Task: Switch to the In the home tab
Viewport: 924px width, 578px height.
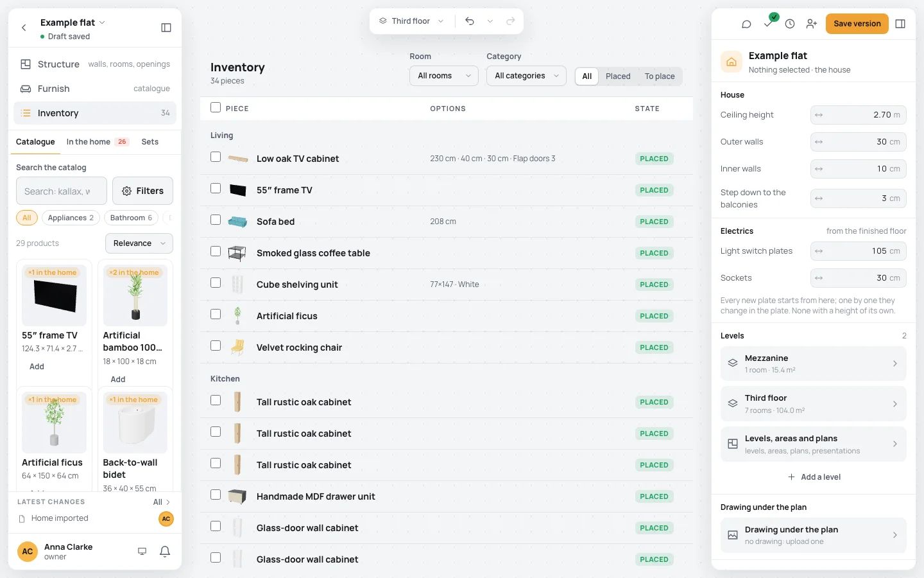Action: tap(98, 142)
